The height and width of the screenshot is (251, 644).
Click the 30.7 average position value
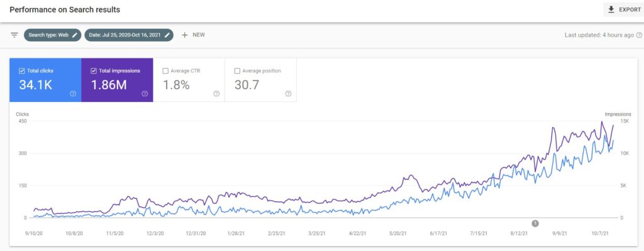(247, 85)
